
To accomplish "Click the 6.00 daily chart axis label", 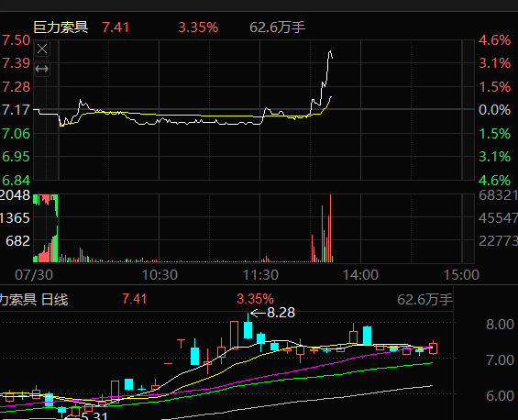I will (x=500, y=395).
